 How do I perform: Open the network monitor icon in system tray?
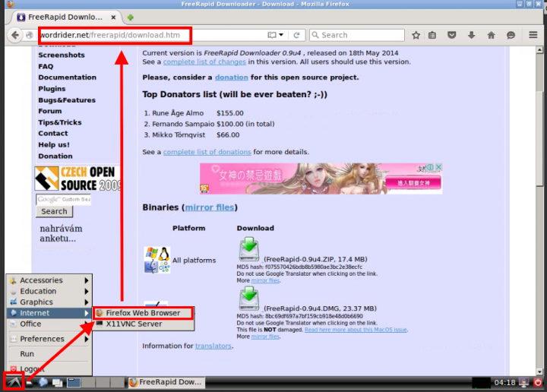point(523,382)
